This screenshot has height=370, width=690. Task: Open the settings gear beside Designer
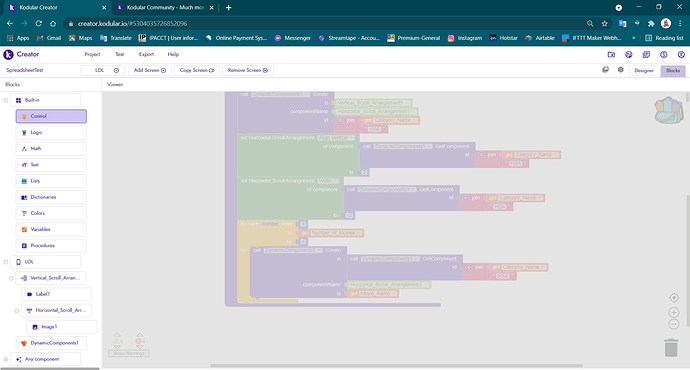point(620,70)
